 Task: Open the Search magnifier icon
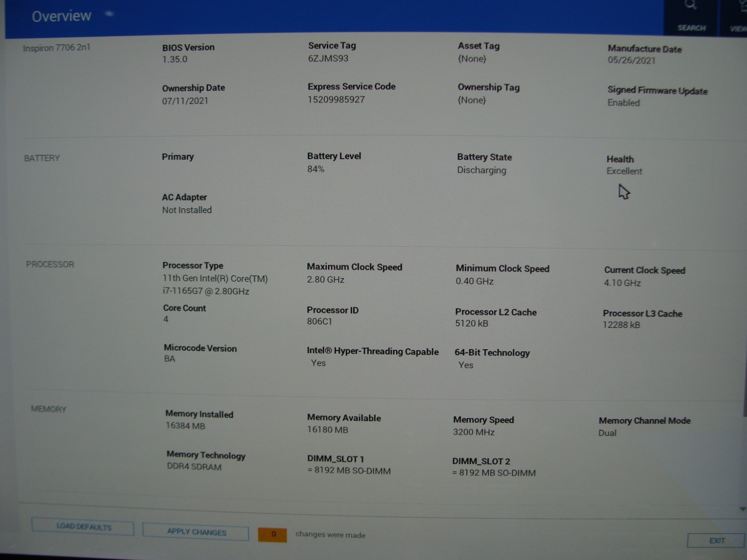coord(691,5)
